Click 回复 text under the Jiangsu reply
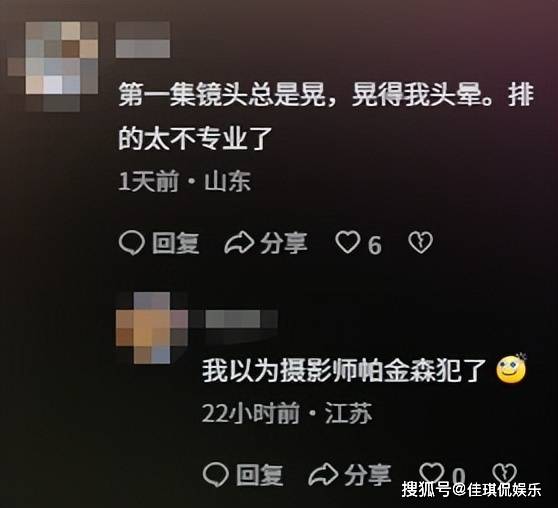Viewport: 558px width, 508px height. pos(260,475)
